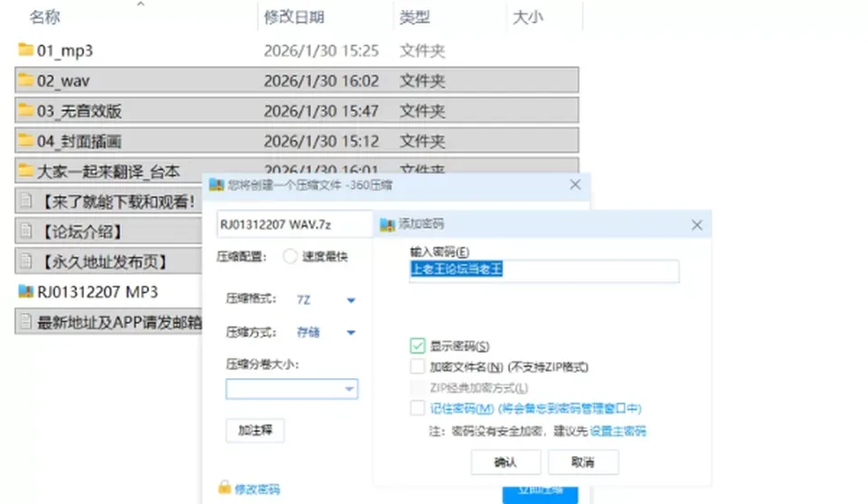868x504 pixels.
Task: Sort the list by 名称 column
Action: click(x=45, y=17)
